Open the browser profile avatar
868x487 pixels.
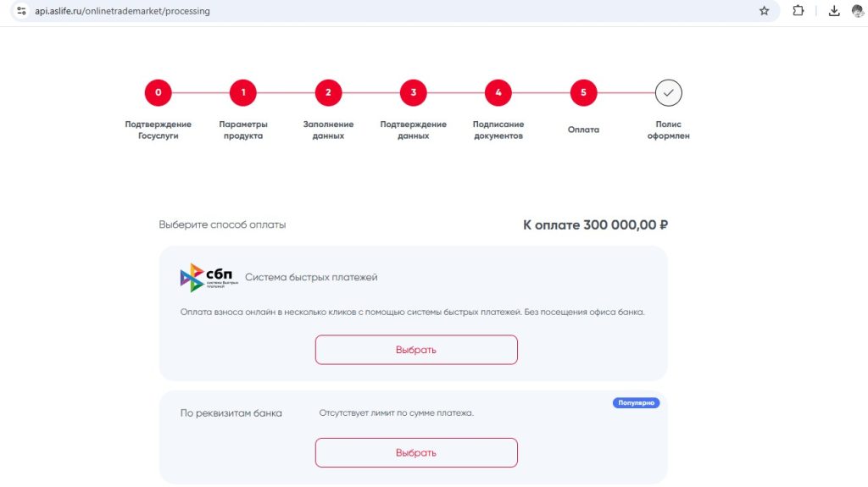click(858, 10)
